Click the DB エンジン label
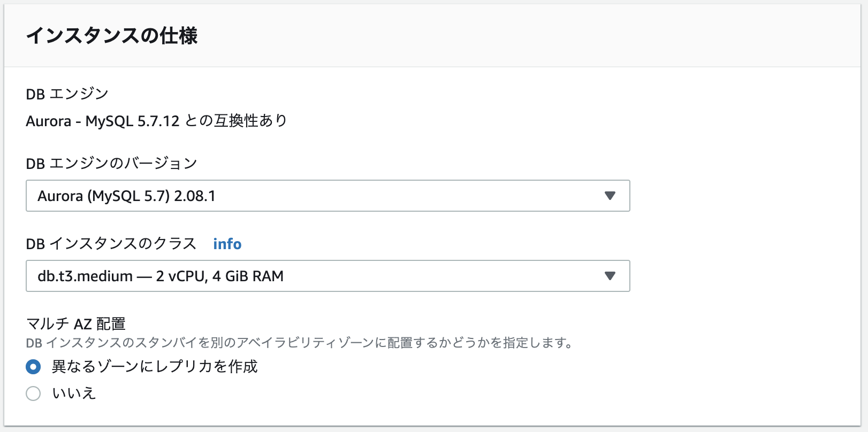Image resolution: width=868 pixels, height=432 pixels. (67, 94)
